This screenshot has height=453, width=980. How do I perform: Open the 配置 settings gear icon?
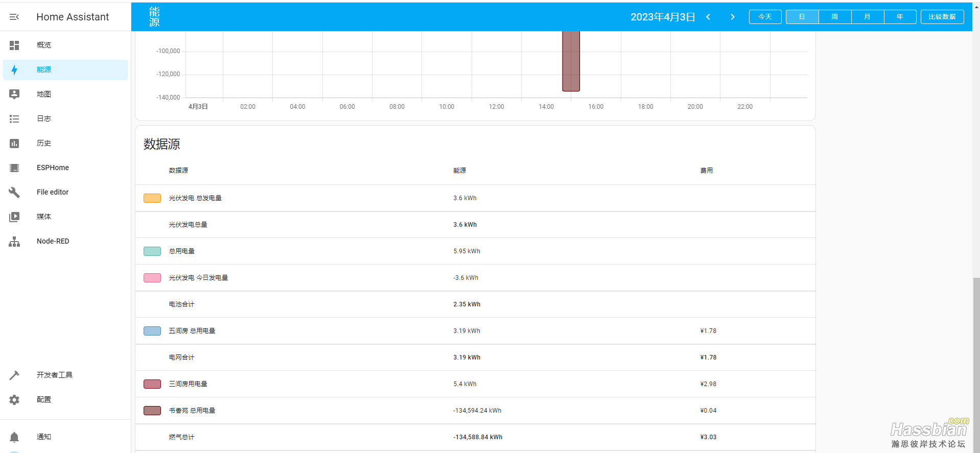click(14, 400)
